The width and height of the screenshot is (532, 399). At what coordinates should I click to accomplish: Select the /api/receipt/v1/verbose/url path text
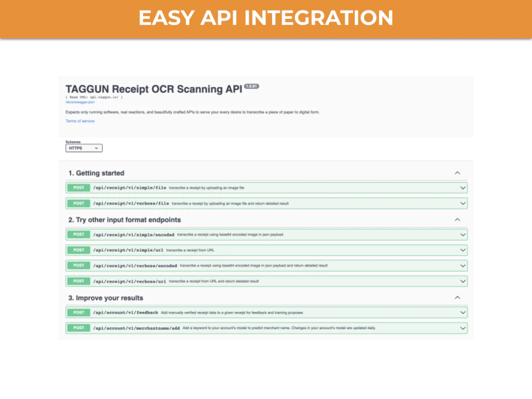click(x=130, y=282)
